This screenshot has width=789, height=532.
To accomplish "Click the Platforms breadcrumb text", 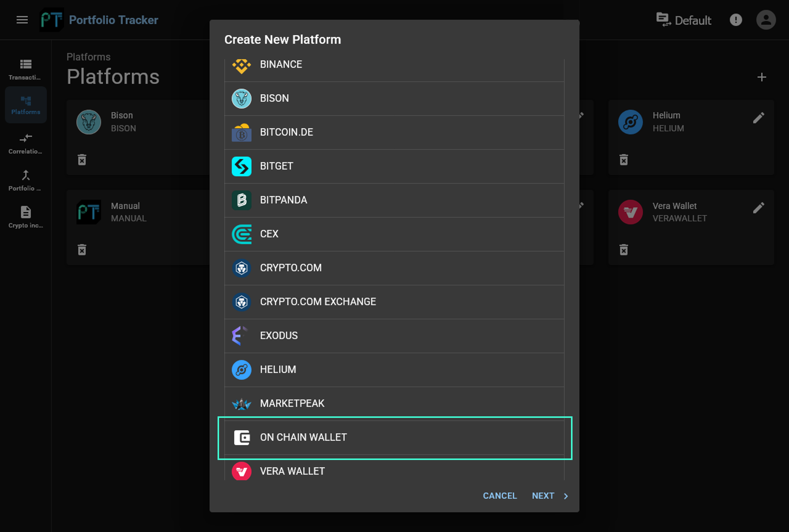I will click(x=89, y=57).
